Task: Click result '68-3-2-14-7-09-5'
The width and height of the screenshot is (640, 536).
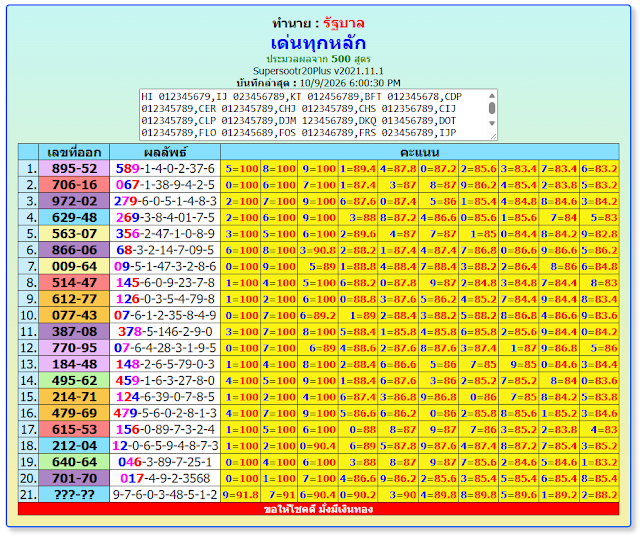Action: pos(165,250)
